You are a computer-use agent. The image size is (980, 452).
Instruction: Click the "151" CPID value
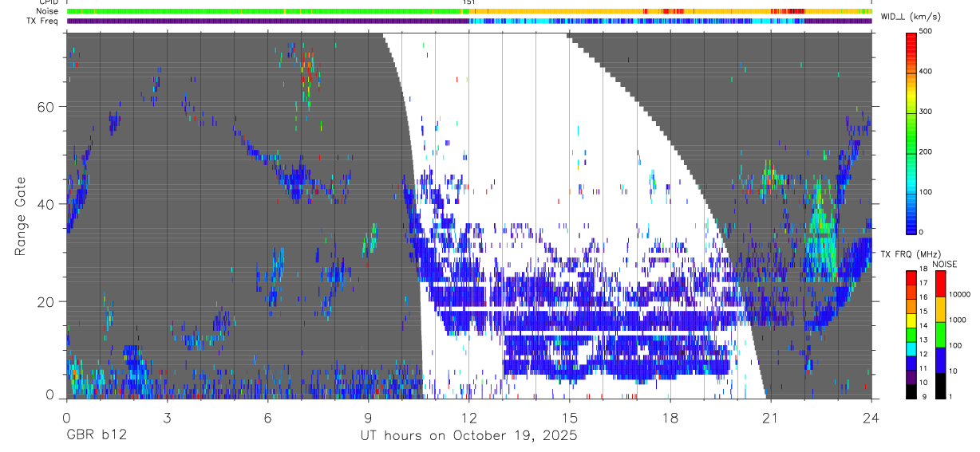coord(468,2)
